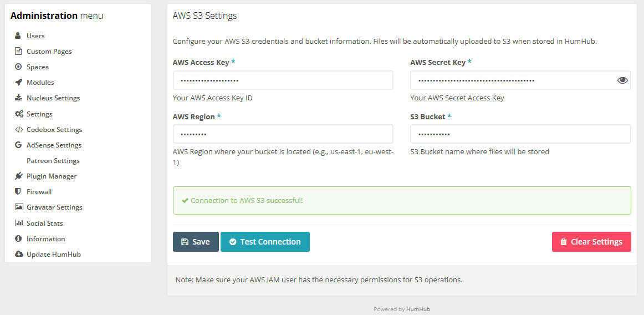The image size is (644, 315).
Task: Click the AWS Region help text below field
Action: (x=283, y=157)
